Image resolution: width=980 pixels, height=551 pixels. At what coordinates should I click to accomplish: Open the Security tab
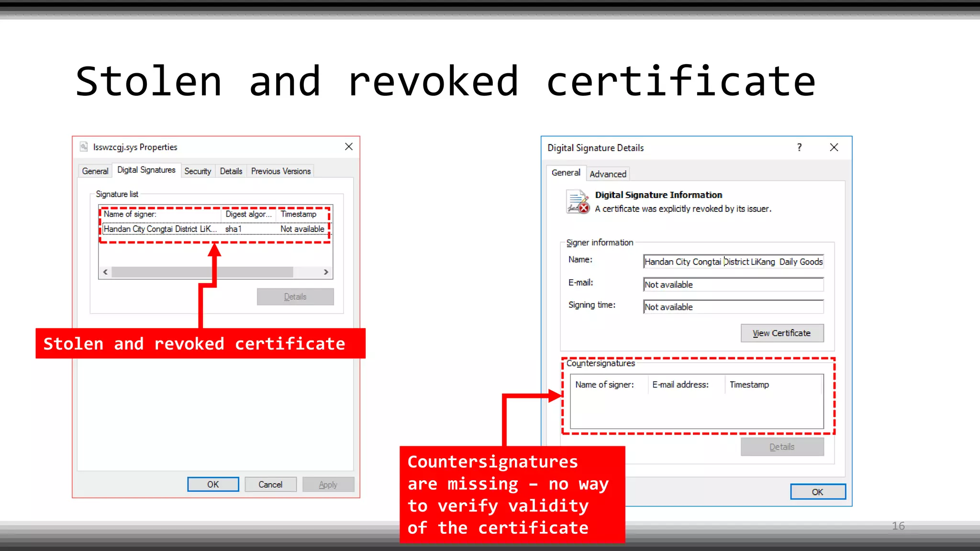[x=198, y=171]
